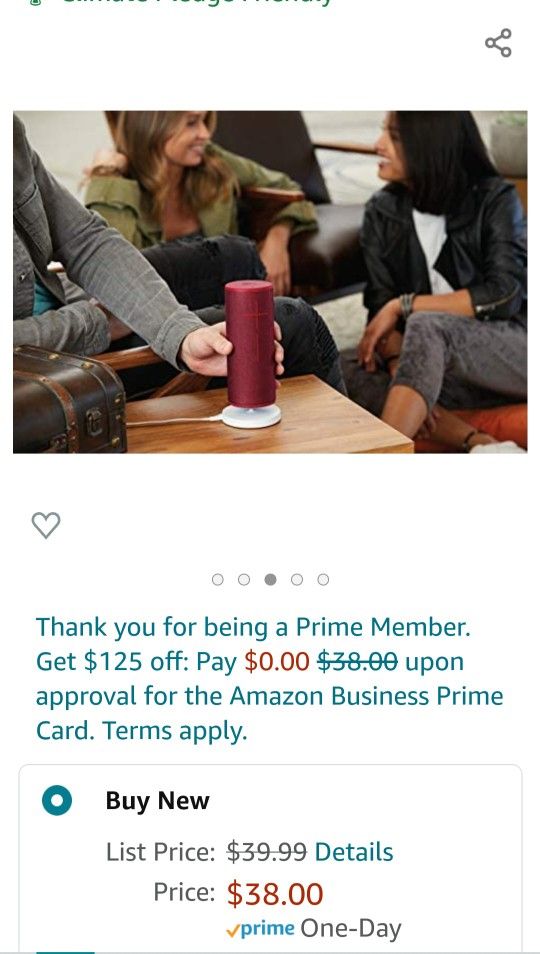Image resolution: width=540 pixels, height=954 pixels.
Task: Add item to wishlist with heart icon
Action: pyautogui.click(x=46, y=525)
